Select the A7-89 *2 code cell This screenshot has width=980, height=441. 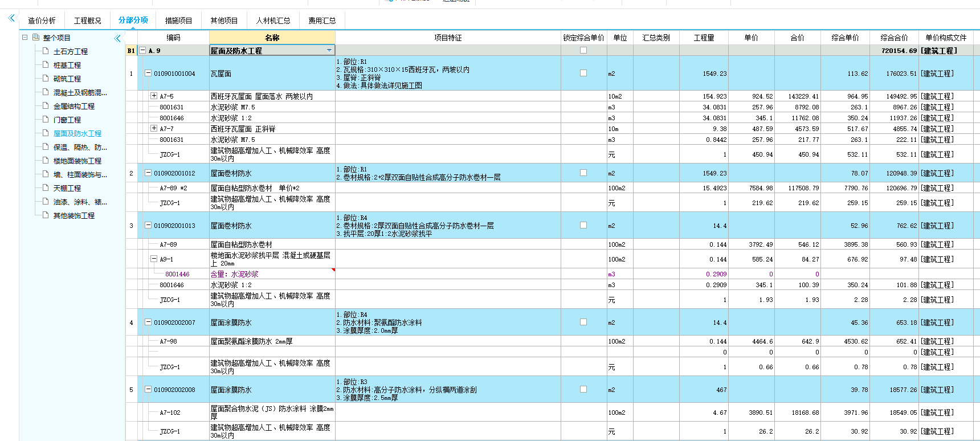pyautogui.click(x=174, y=188)
